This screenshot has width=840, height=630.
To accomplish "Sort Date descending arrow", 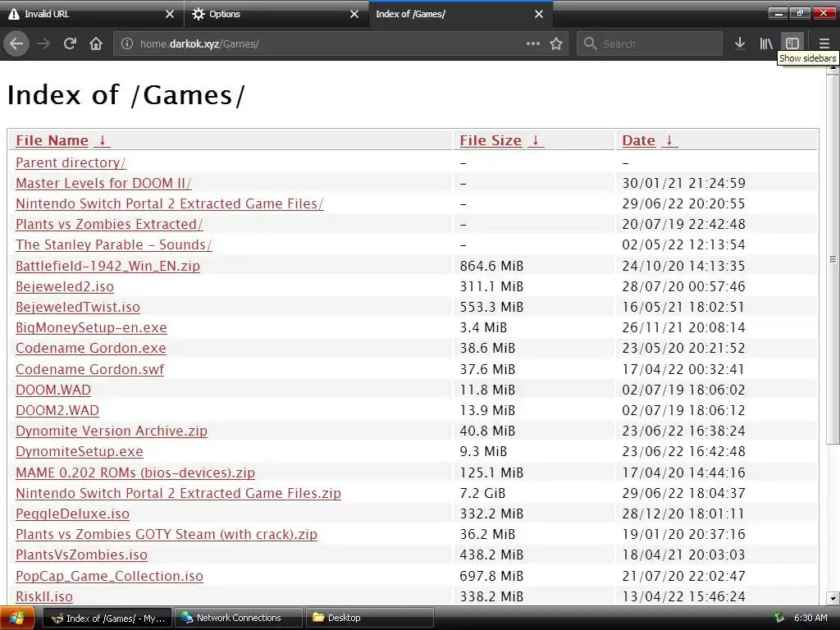I will click(x=669, y=140).
